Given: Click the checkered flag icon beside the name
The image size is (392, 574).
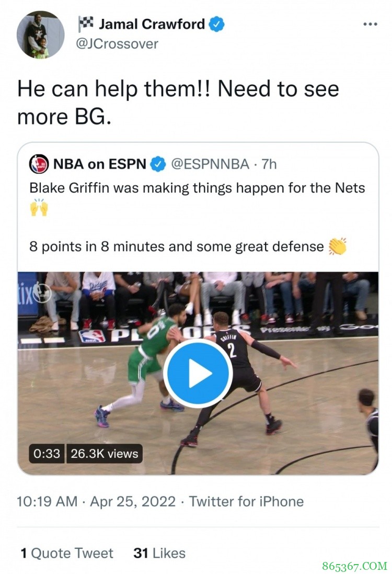Looking at the screenshot, I should 86,24.
